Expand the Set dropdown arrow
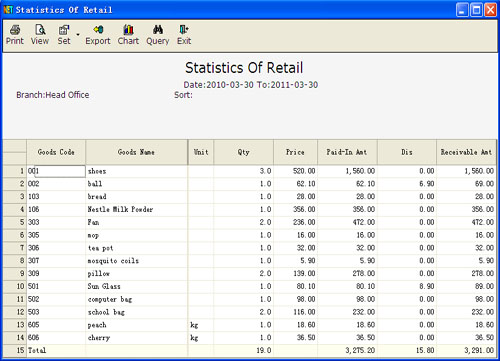This screenshot has height=361, width=500. tap(78, 34)
